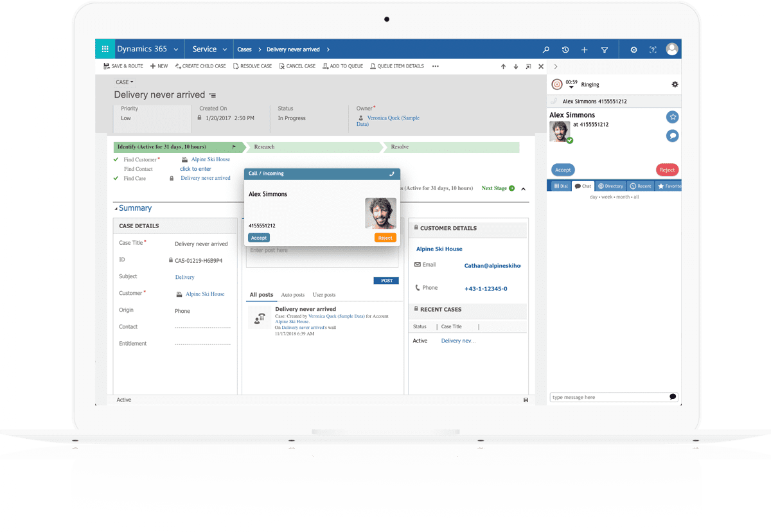The width and height of the screenshot is (771, 532).
Task: Click Add to Queue command
Action: point(343,66)
